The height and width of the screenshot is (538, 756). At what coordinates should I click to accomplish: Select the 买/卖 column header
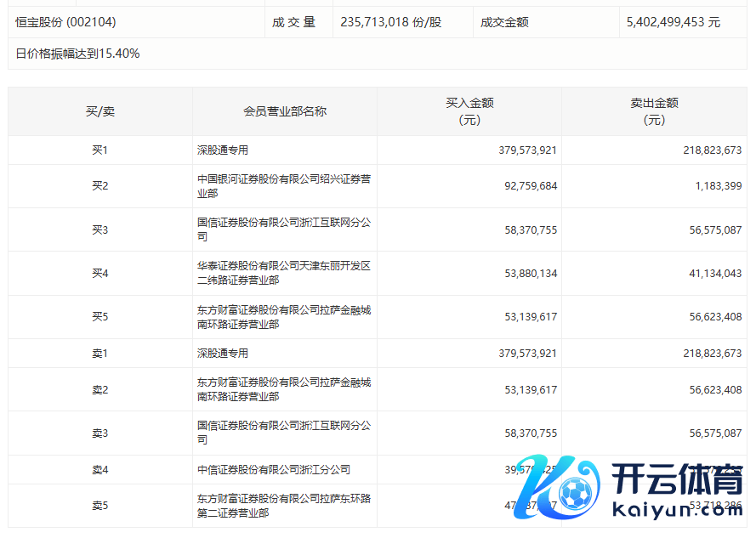(100, 111)
